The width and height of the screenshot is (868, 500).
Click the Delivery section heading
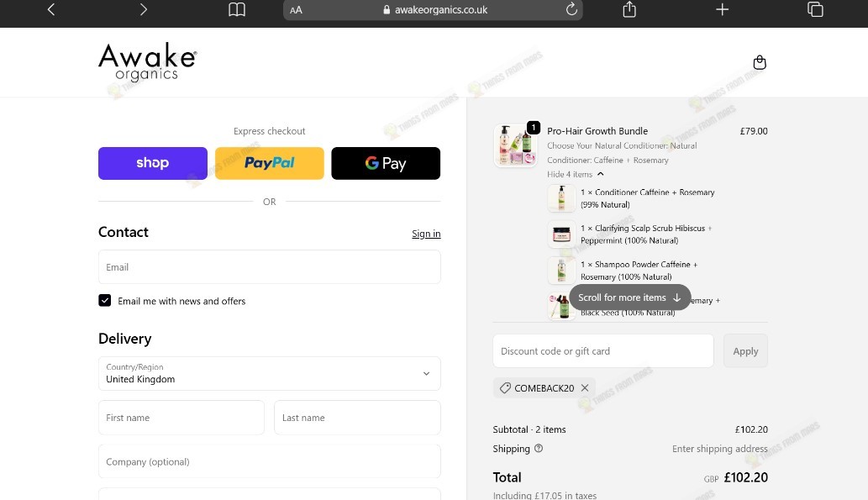point(125,339)
